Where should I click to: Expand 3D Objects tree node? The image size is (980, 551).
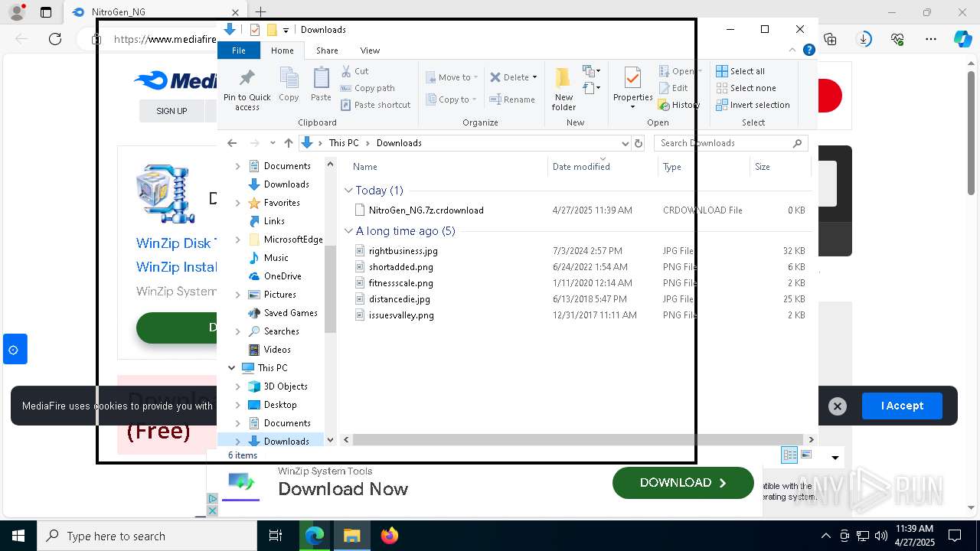(237, 386)
